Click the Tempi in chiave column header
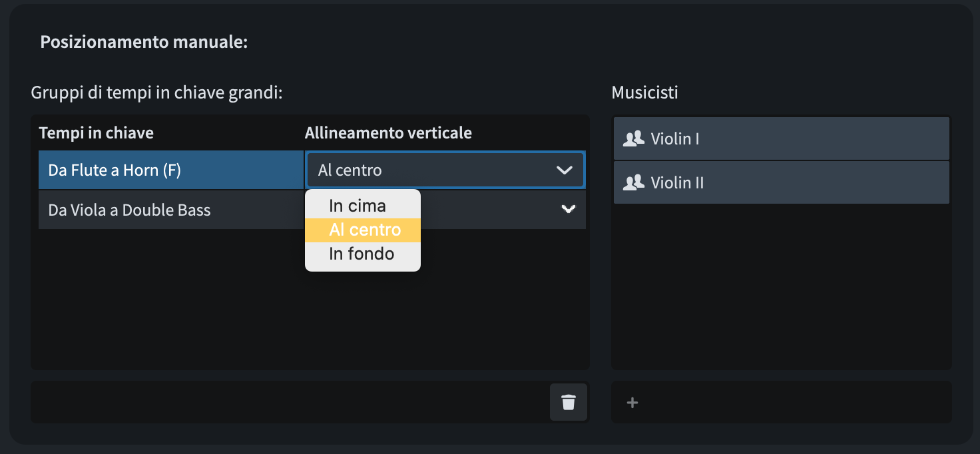The height and width of the screenshot is (454, 980). tap(97, 133)
